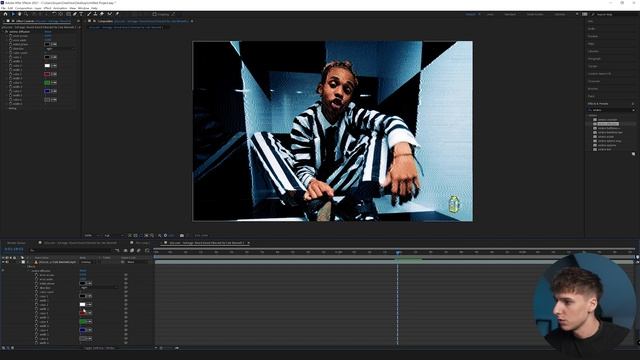
Task: Toggle the first stopwatch in Effect Controls
Action: pyautogui.click(x=11, y=36)
